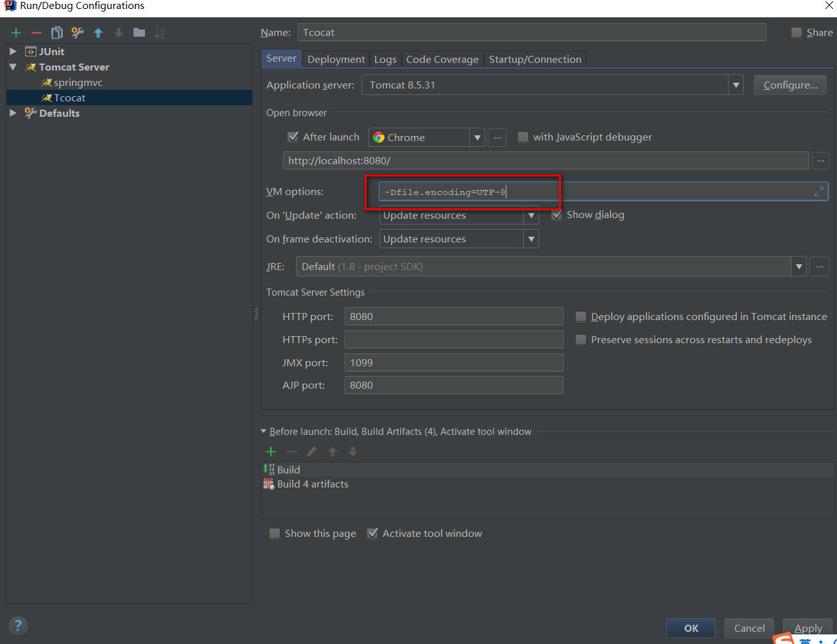Viewport: 837px width, 644px height.
Task: Click the empty HTTPs port field
Action: [454, 339]
